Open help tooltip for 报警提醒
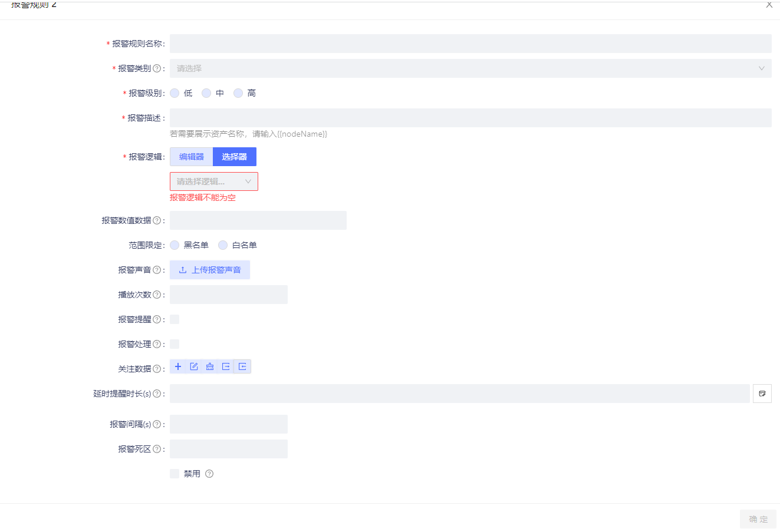The image size is (780, 532). [x=157, y=319]
